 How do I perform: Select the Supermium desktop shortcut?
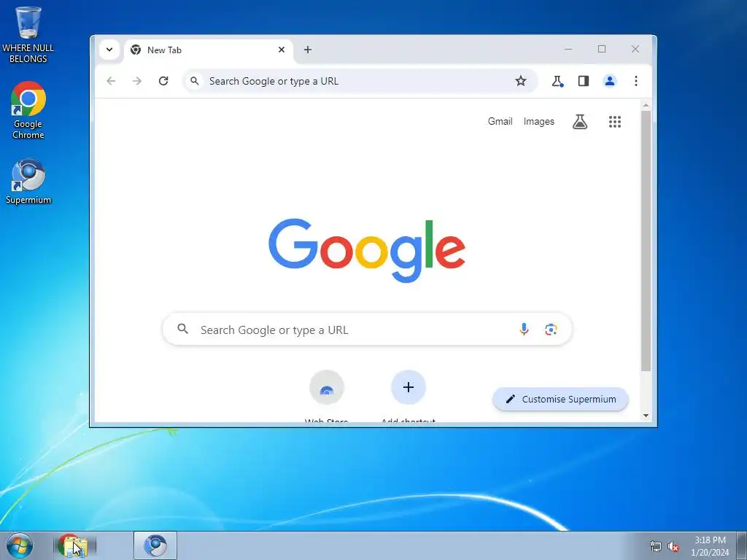28,182
